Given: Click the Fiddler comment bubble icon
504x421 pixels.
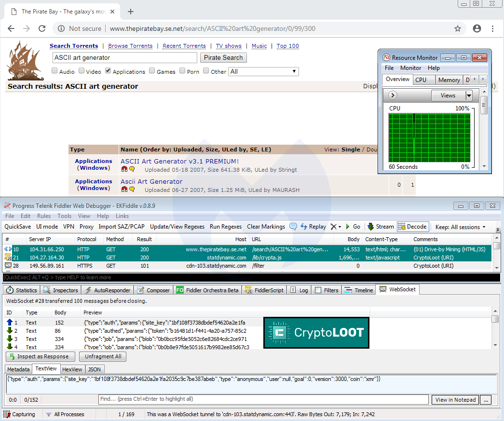Looking at the screenshot, I should coord(293,227).
